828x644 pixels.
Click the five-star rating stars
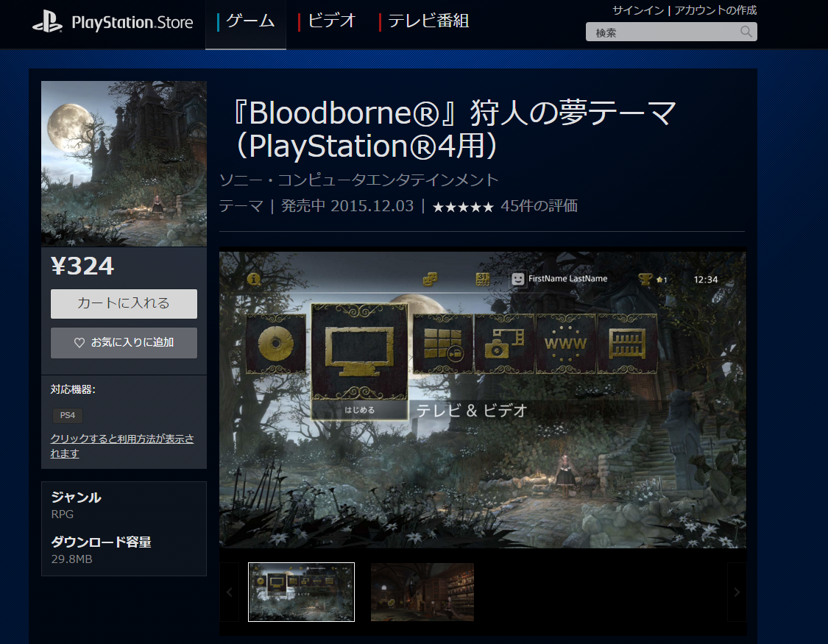pos(463,206)
